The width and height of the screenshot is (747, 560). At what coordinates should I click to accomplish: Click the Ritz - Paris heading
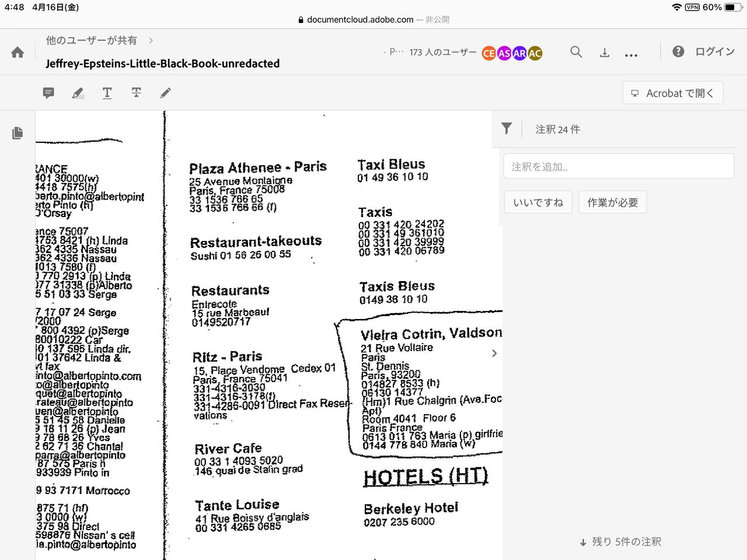click(227, 356)
